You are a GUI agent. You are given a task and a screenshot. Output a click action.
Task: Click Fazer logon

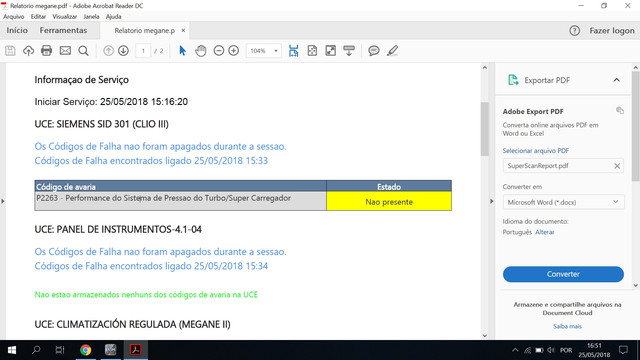coord(612,31)
